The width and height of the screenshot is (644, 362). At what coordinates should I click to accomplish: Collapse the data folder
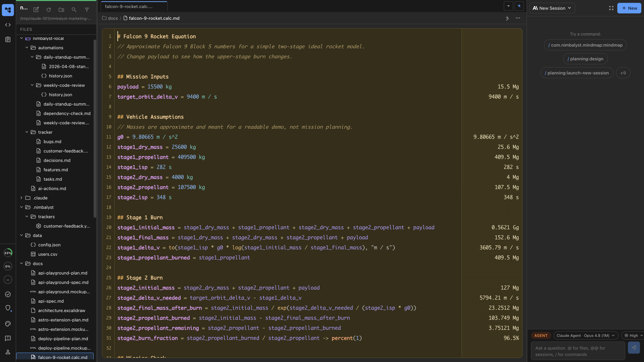coord(21,235)
